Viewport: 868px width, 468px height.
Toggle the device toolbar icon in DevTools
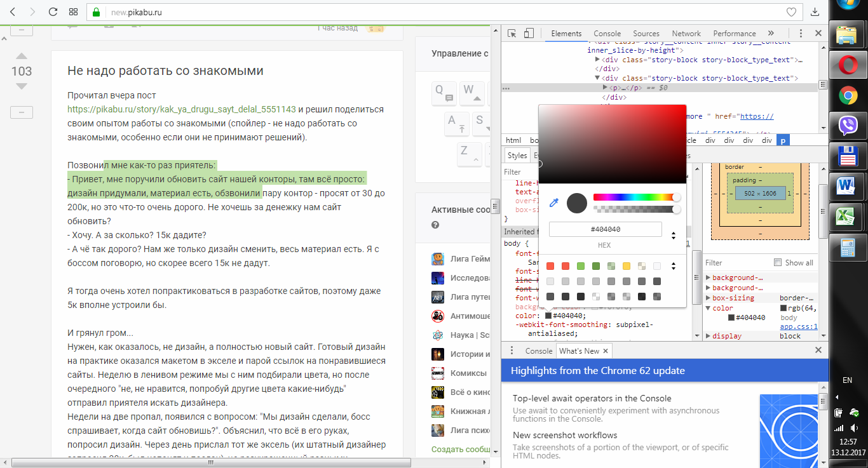529,34
